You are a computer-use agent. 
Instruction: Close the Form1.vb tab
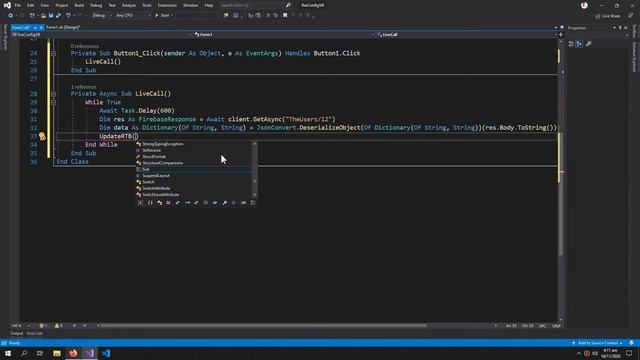[x=41, y=27]
